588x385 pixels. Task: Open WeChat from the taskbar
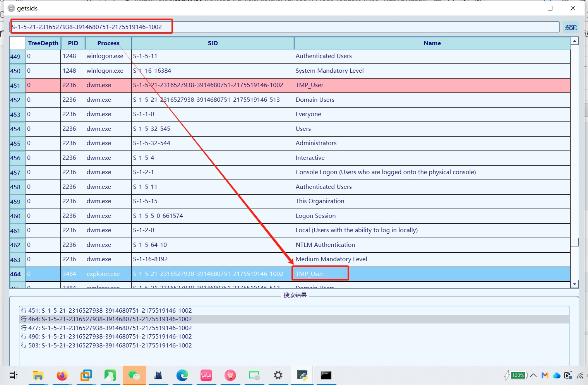[134, 375]
